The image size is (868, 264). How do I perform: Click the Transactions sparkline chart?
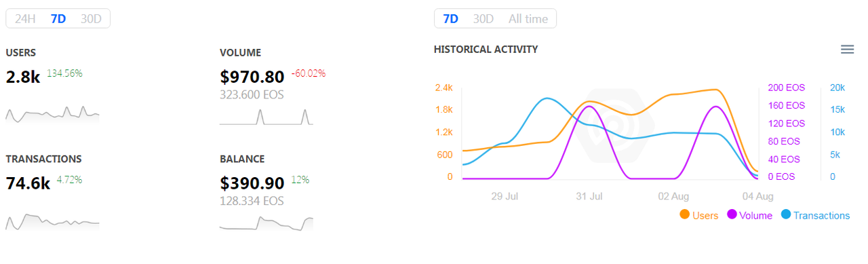[x=53, y=222]
